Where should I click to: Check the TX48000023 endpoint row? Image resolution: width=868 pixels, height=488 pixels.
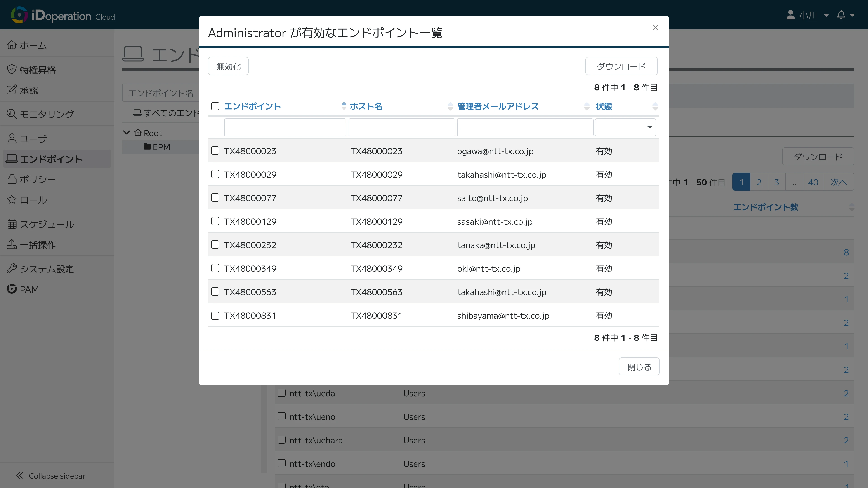pos(215,150)
